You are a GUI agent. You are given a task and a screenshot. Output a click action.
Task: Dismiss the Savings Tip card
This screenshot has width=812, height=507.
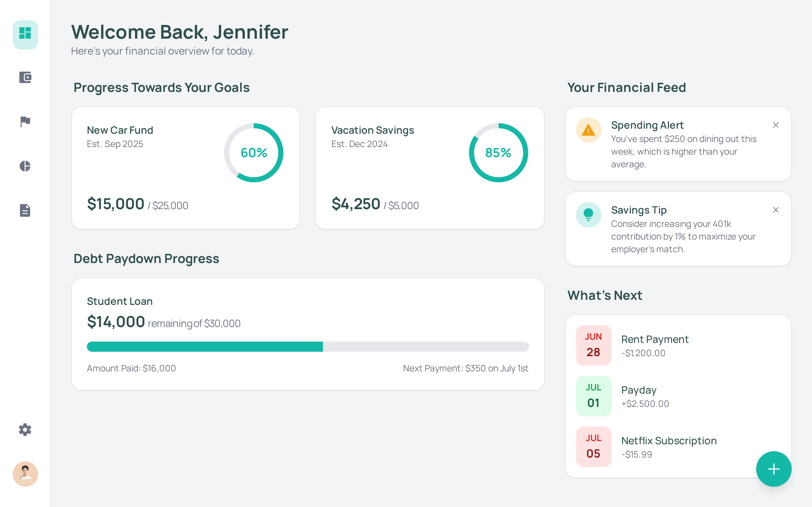(776, 210)
